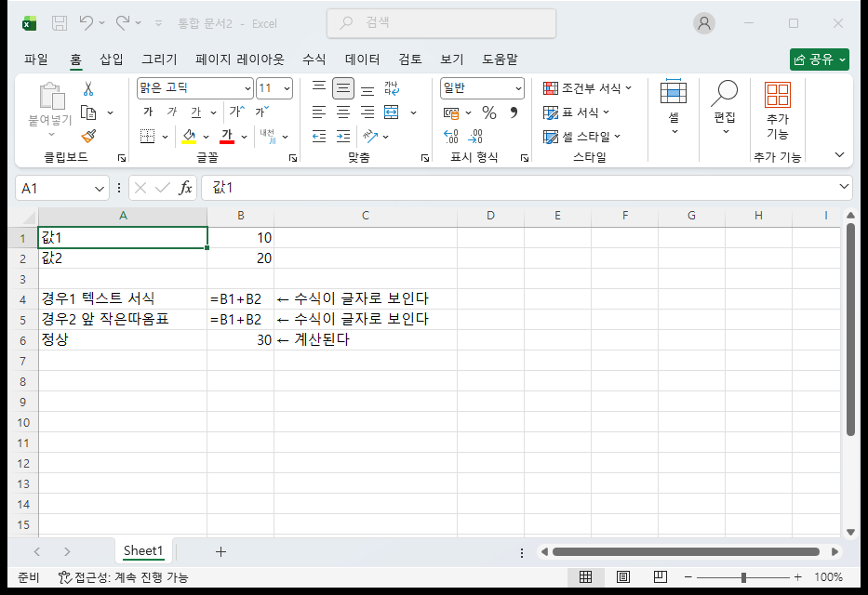Toggle top vertical alignment
Screen dimensions: 868x595
(x=319, y=88)
